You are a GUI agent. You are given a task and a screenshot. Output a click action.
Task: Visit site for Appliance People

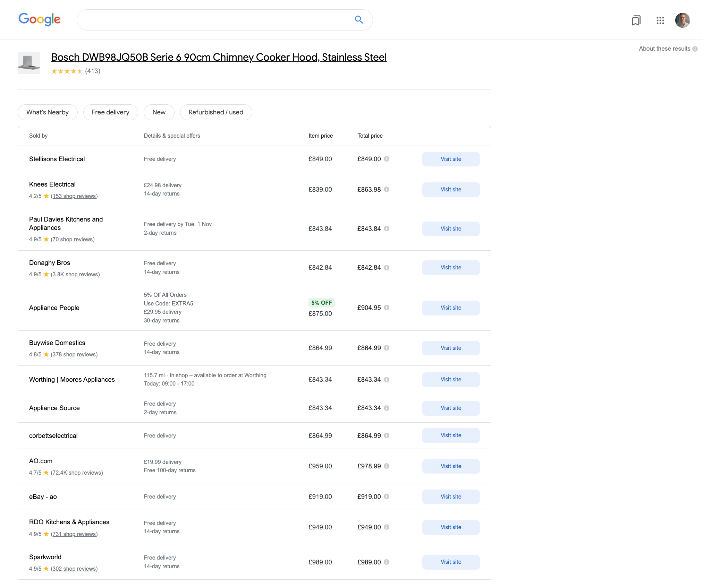[x=451, y=308]
